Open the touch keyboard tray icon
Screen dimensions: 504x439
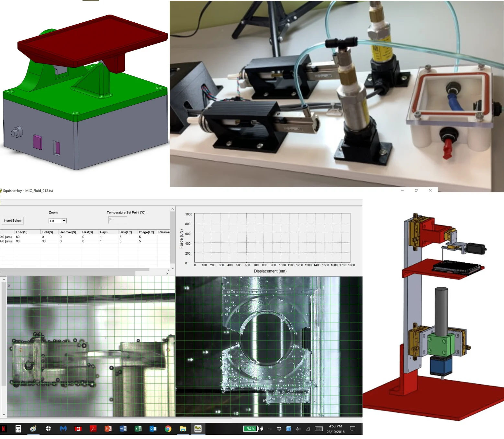click(319, 429)
